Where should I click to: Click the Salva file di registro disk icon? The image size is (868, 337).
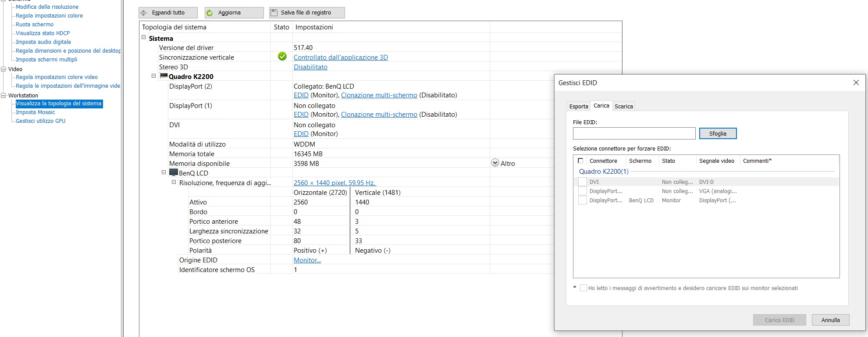[x=274, y=13]
